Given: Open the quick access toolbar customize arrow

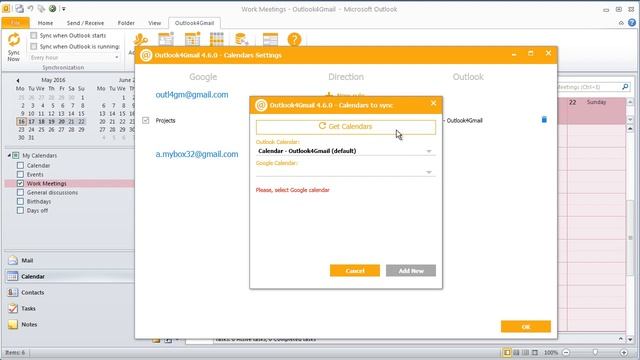Looking at the screenshot, I should point(64,9).
